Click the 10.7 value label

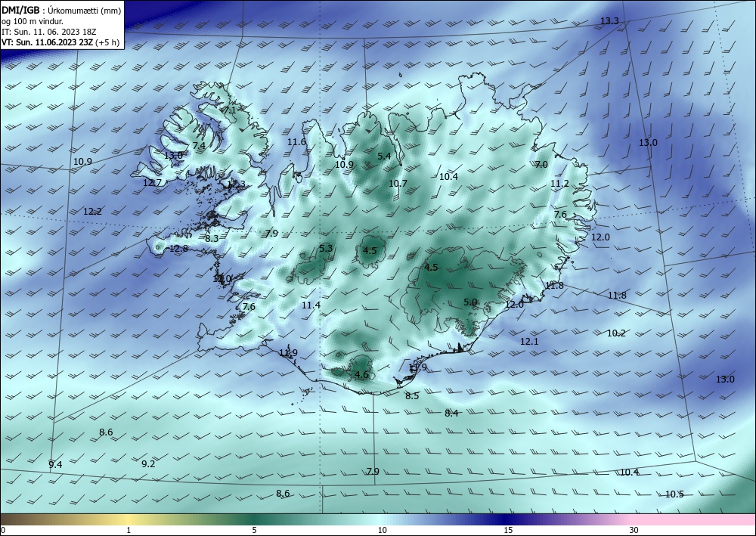(398, 183)
